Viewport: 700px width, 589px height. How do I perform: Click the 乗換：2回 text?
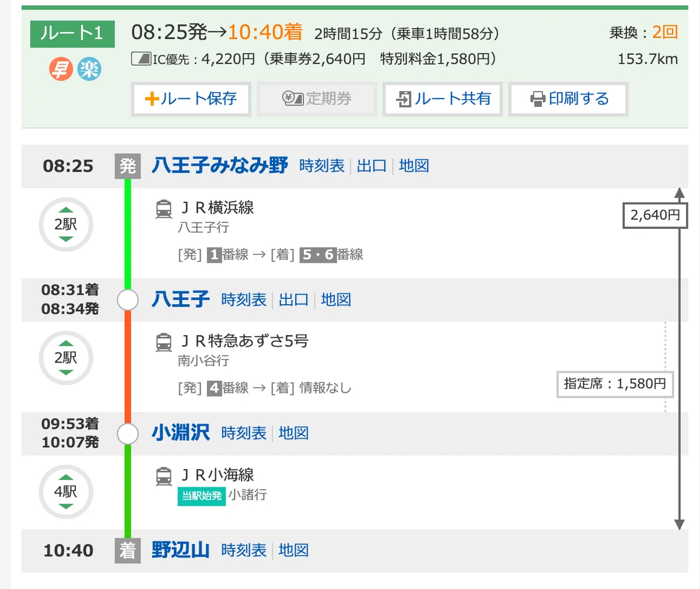643,33
